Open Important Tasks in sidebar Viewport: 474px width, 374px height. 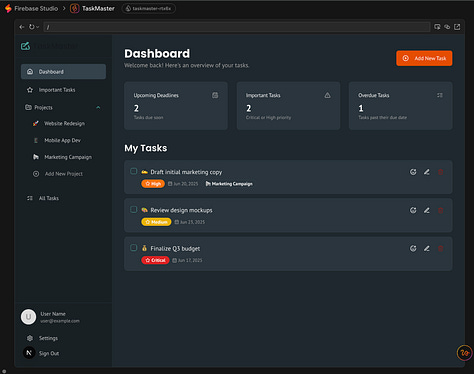63,90
